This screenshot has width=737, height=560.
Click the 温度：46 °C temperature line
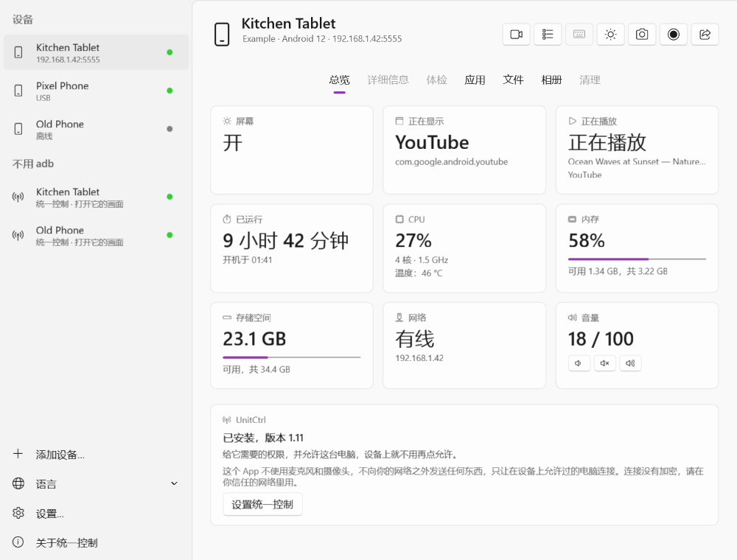(x=419, y=273)
